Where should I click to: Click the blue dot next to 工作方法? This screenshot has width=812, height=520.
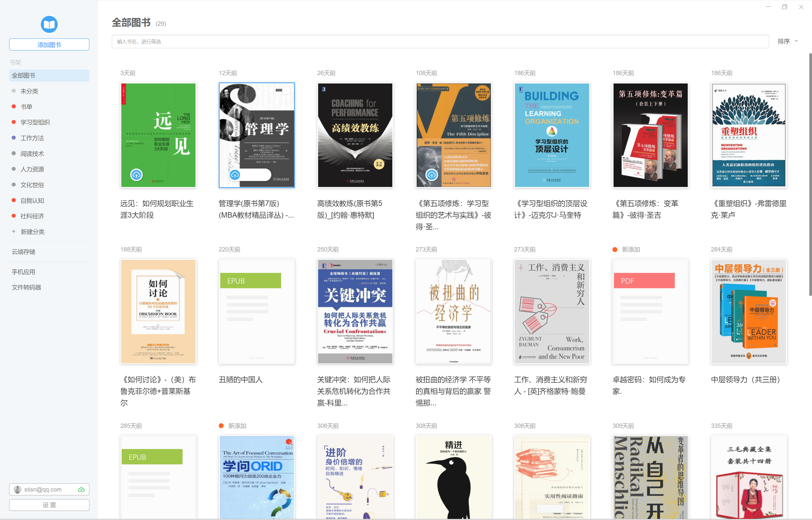click(14, 138)
